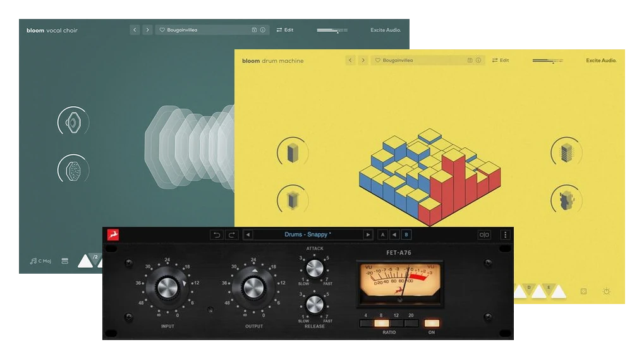This screenshot has height=359, width=644.
Task: Select bottom-left block macro dial in drum machine
Action: coord(293,200)
